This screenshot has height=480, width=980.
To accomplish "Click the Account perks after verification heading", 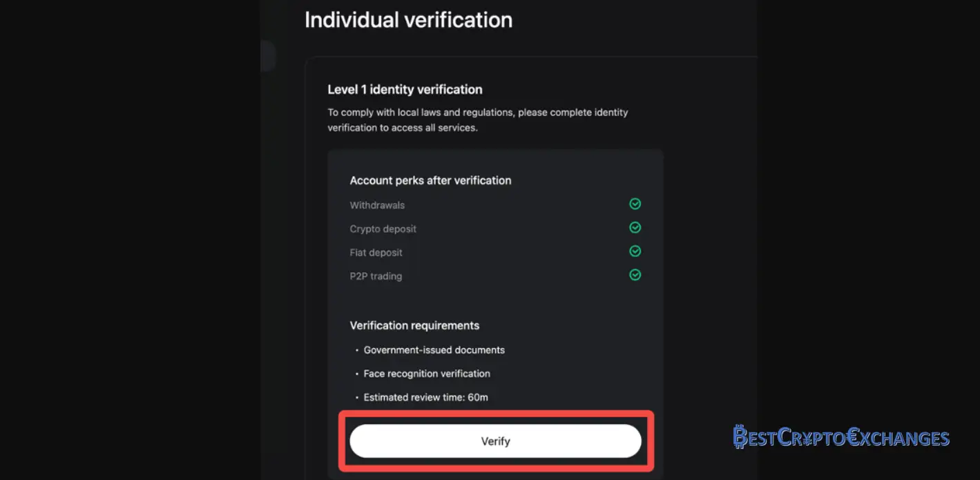I will (x=430, y=180).
